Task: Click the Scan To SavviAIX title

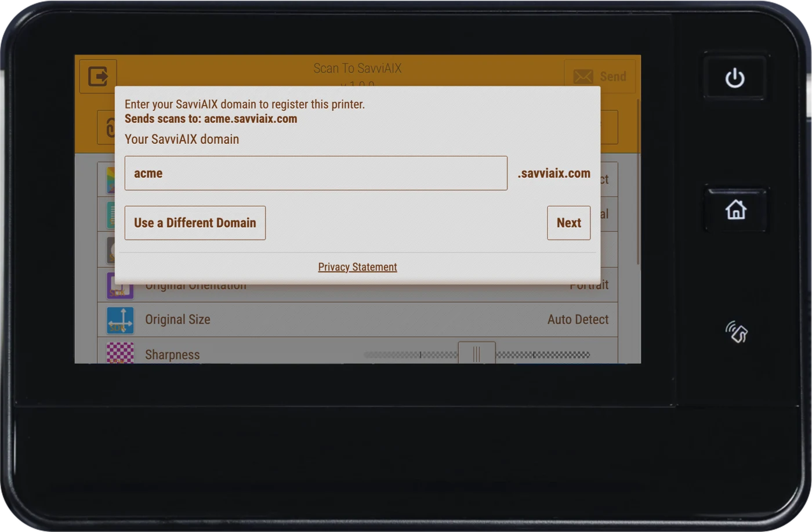Action: pos(357,68)
